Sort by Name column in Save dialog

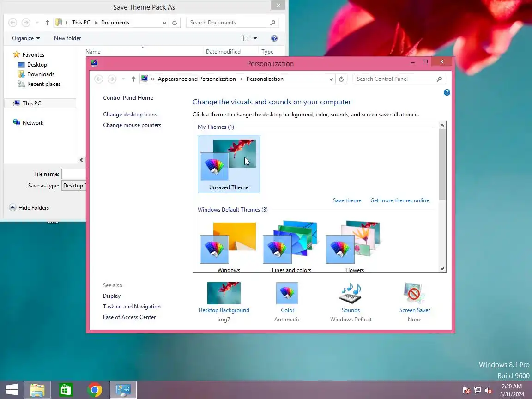tap(93, 52)
